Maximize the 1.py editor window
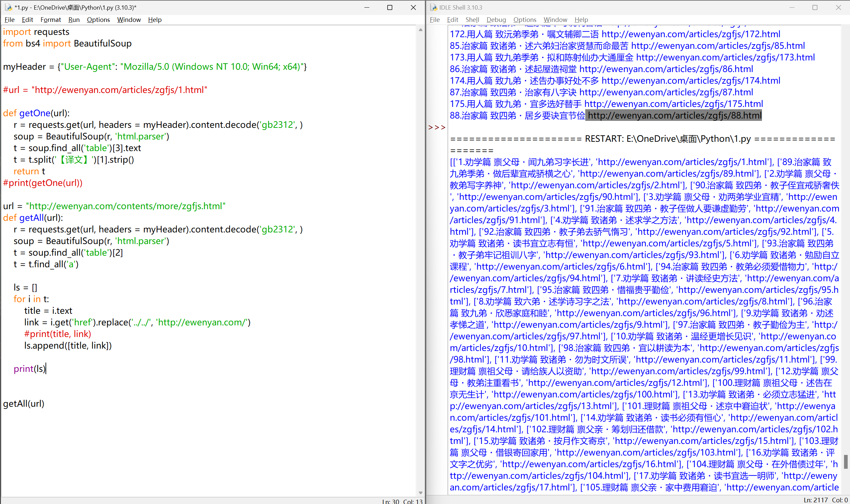 click(x=390, y=7)
